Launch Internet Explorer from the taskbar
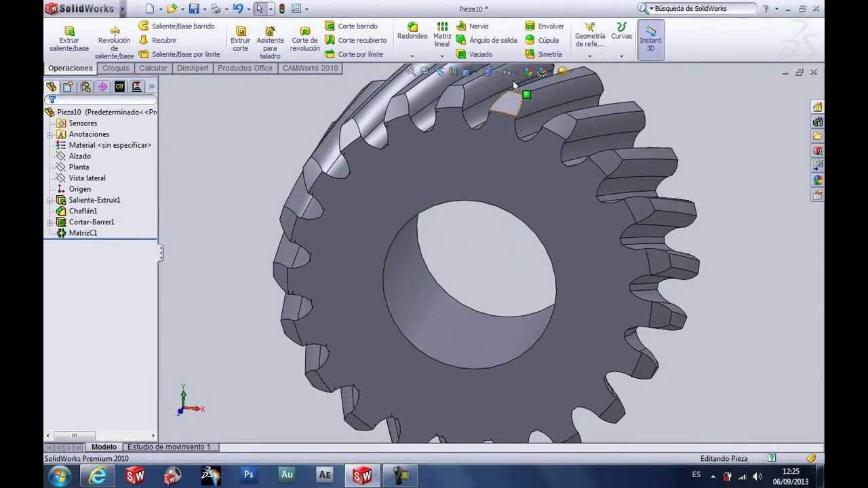Image resolution: width=868 pixels, height=488 pixels. (x=98, y=476)
